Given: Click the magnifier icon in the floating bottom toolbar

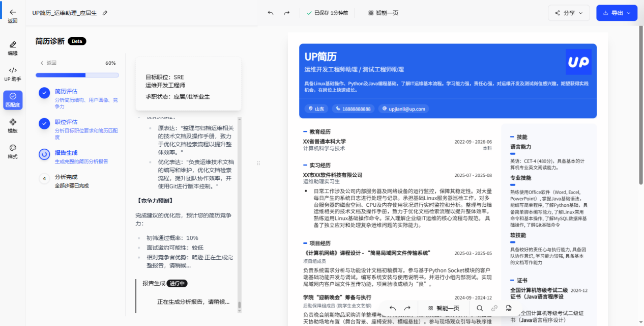Looking at the screenshot, I should click(480, 308).
